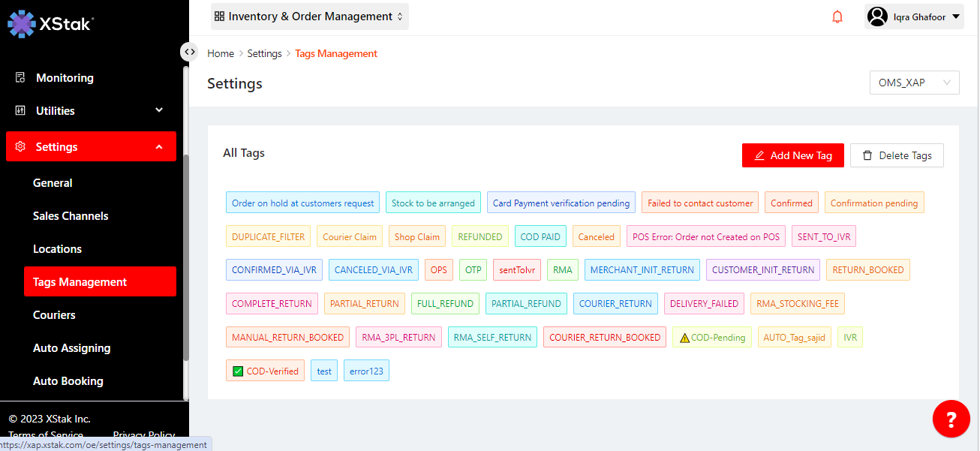980x451 pixels.
Task: Select the COD-Verified tag with checkmark
Action: [265, 371]
